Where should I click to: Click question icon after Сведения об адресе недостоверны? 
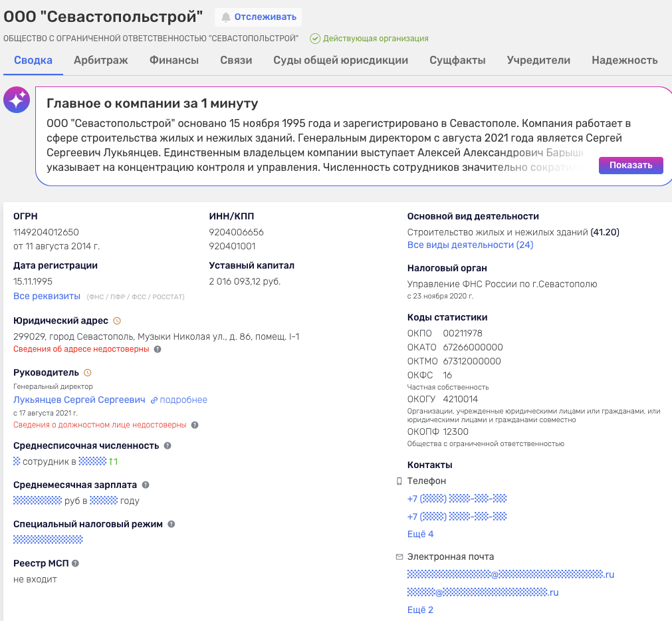158,349
